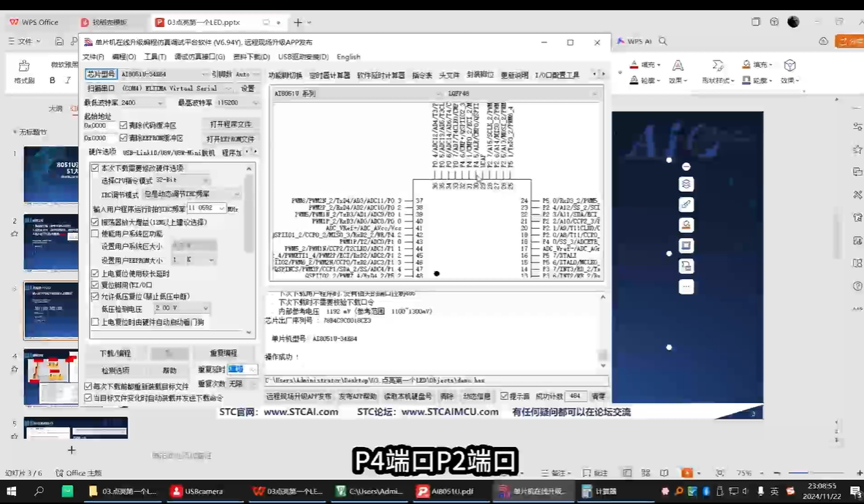The height and width of the screenshot is (504, 864).
Task: Toggle 每次下载前都重新装载目标文件 checkbox
Action: 88,386
